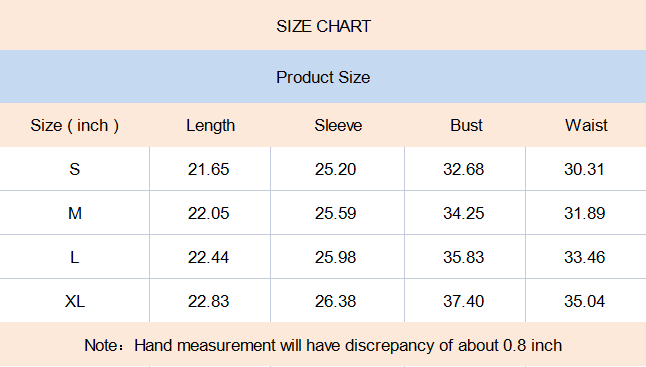Select the S size row label

[x=75, y=169]
